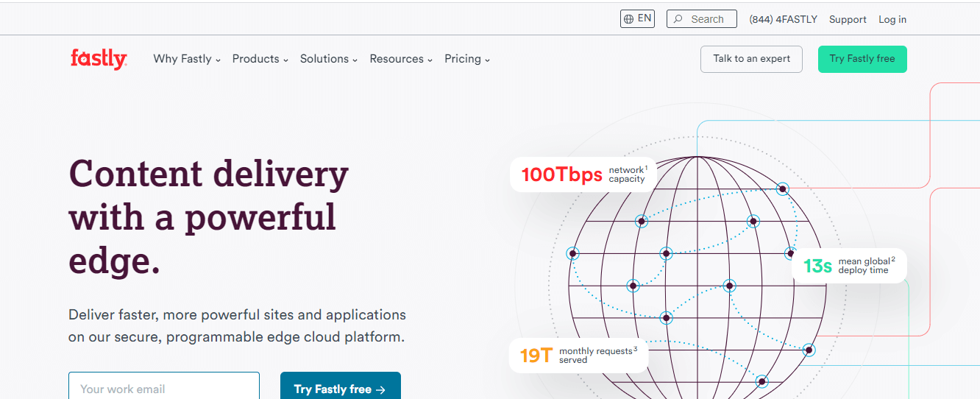Image resolution: width=980 pixels, height=399 pixels.
Task: Click the blue Try Fastly free arrow button
Action: (341, 388)
